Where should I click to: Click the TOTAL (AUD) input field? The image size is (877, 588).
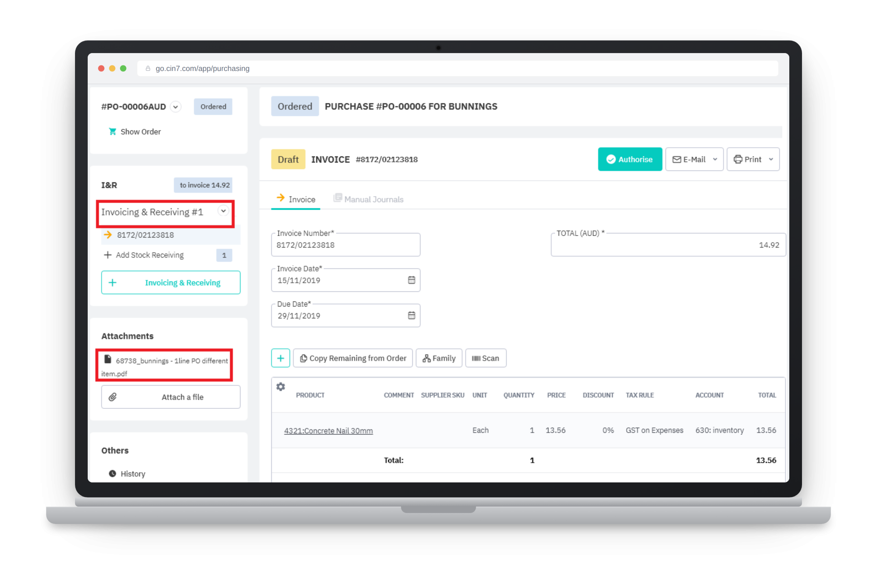(x=668, y=245)
